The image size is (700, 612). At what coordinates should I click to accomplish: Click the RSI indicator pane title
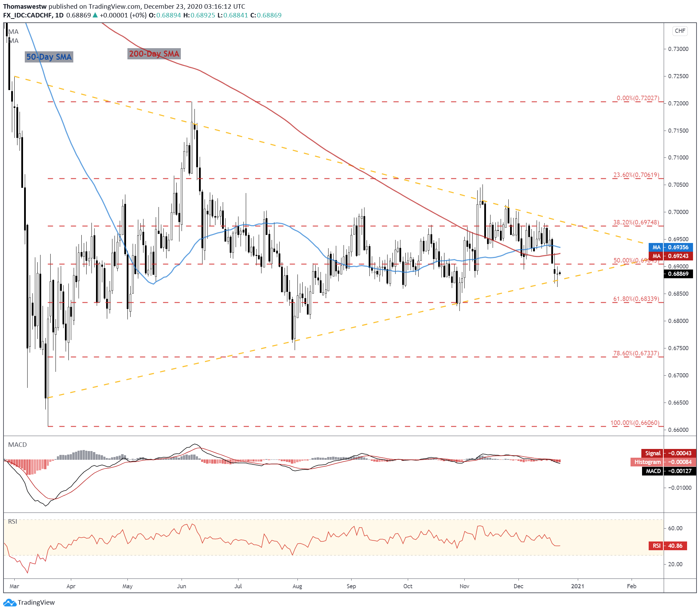[x=13, y=521]
